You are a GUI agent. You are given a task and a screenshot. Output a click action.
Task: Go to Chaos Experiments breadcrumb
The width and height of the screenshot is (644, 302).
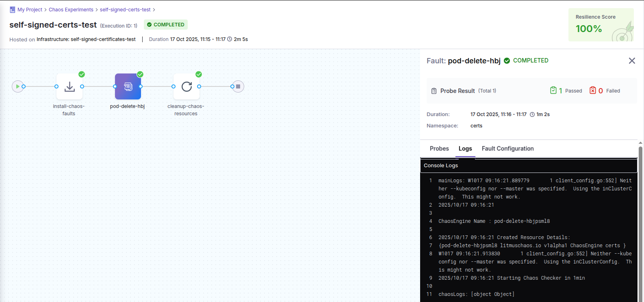tap(71, 10)
